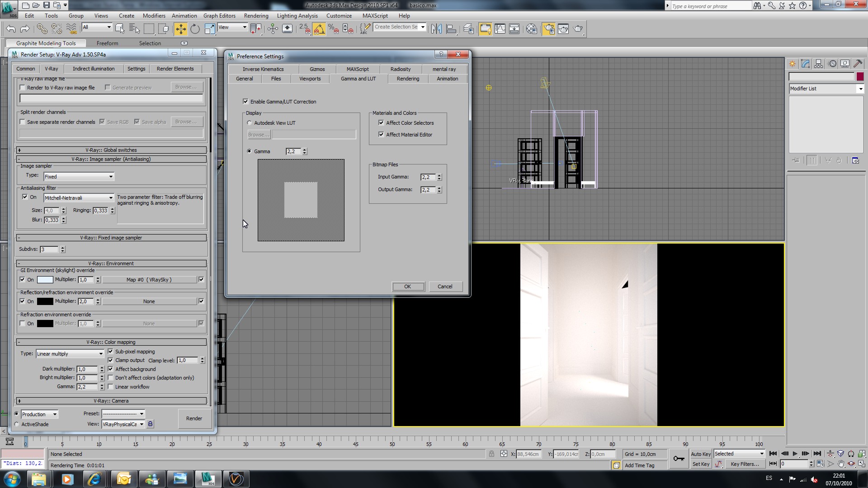Open the Rendering menu
Image resolution: width=868 pixels, height=488 pixels.
point(256,15)
